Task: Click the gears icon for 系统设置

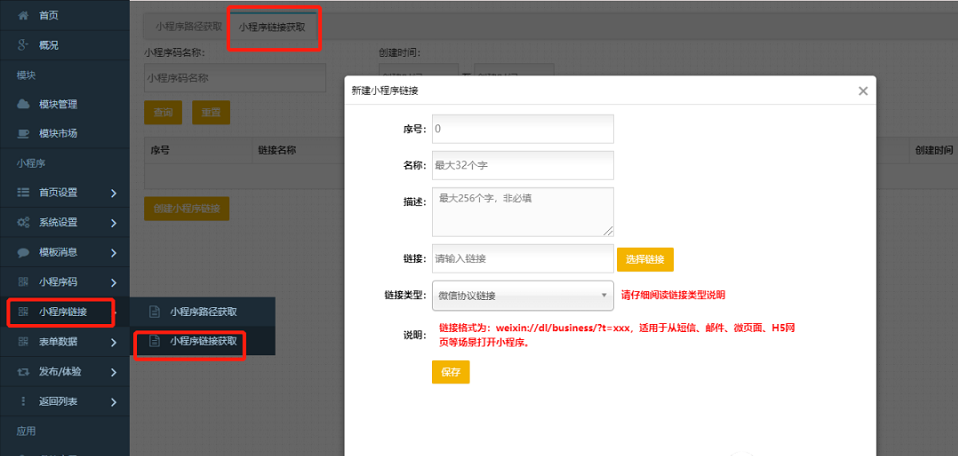Action: pyautogui.click(x=23, y=222)
